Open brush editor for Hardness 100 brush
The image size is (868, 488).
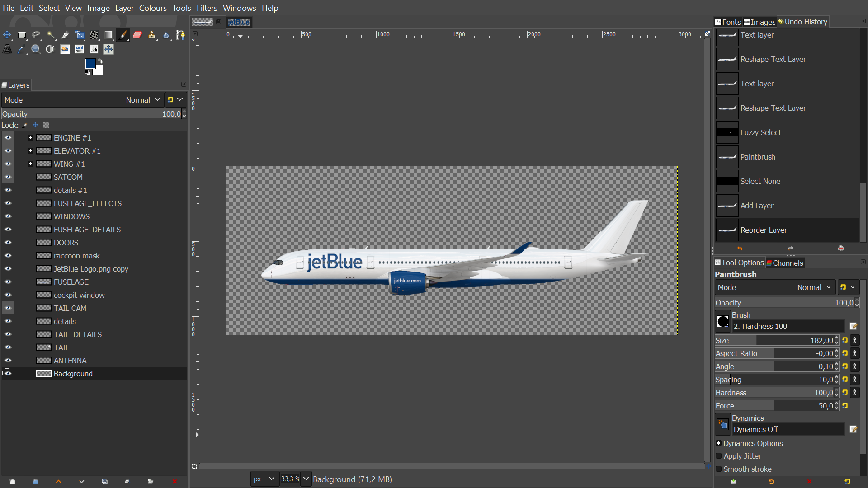tap(854, 326)
